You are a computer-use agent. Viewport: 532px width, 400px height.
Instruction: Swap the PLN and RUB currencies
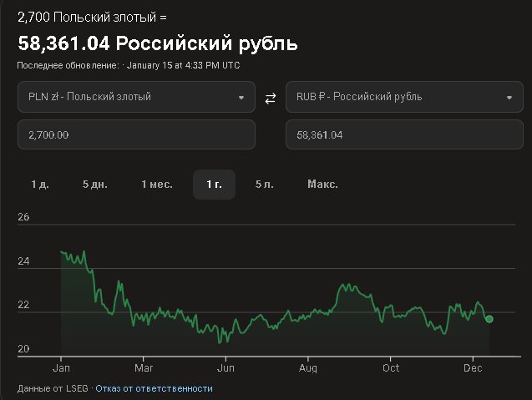click(x=270, y=98)
